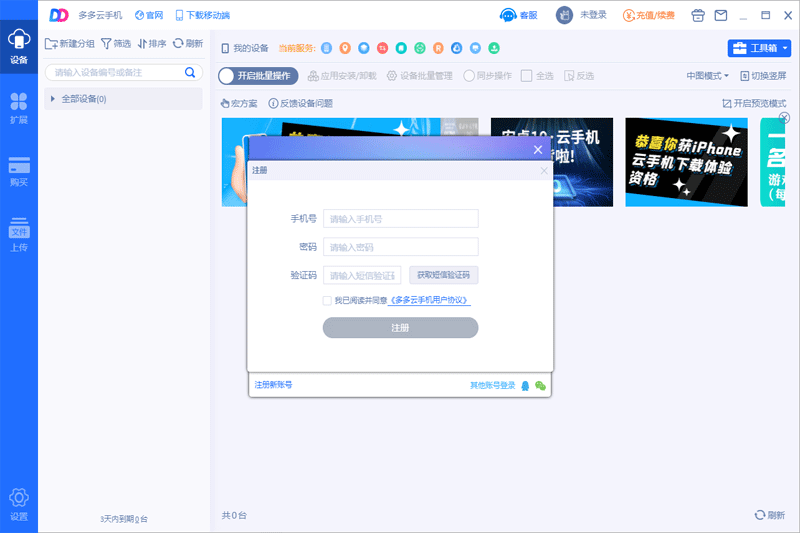Open the 多多云手机用户协议 link
The image size is (800, 533).
tap(429, 300)
